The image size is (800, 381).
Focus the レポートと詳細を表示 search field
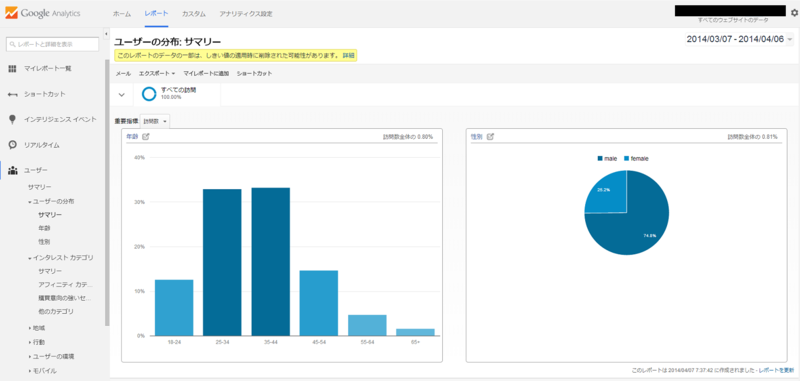click(53, 44)
